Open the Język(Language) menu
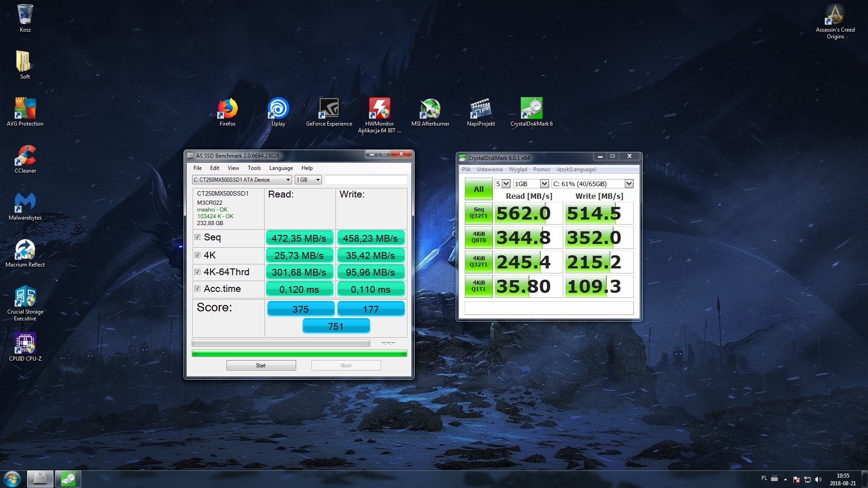868x488 pixels. (x=576, y=169)
